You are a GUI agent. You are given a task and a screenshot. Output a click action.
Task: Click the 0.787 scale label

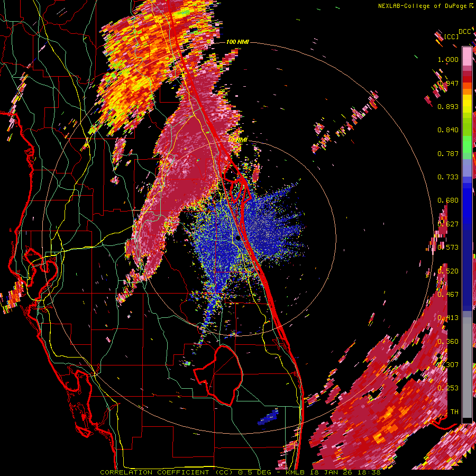tap(448, 153)
